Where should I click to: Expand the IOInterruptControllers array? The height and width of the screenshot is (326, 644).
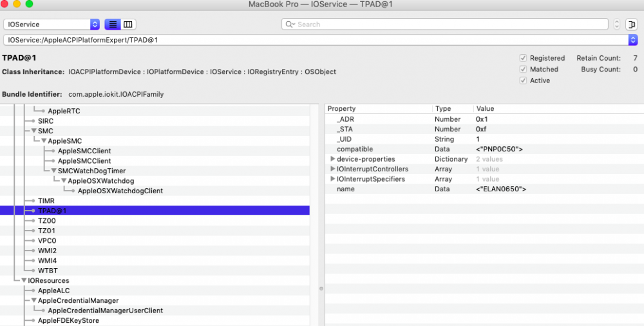point(332,169)
